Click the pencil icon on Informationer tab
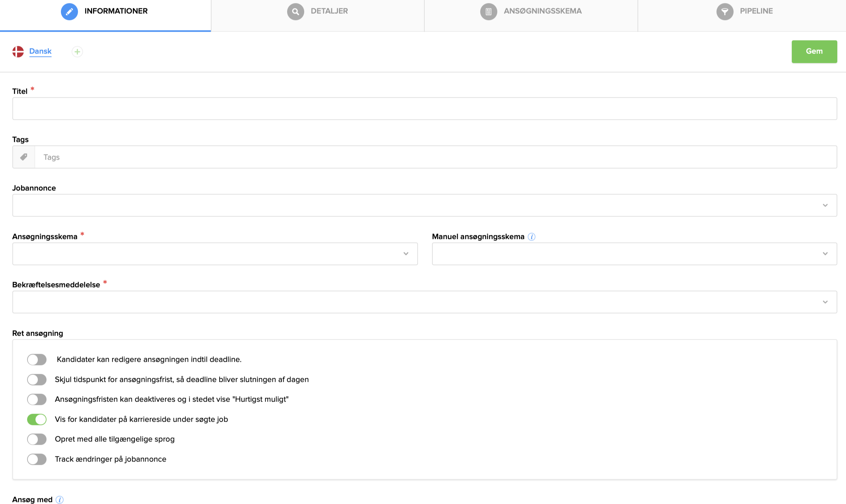This screenshot has width=846, height=504. click(x=70, y=11)
